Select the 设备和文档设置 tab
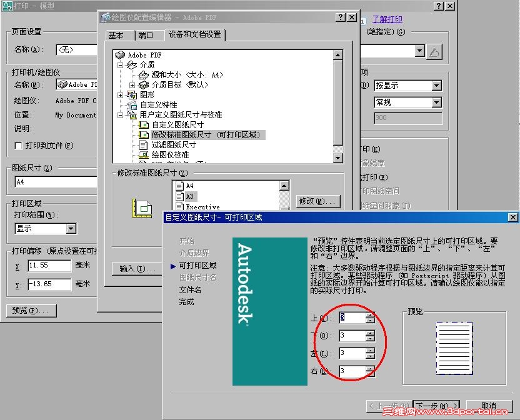Image resolution: width=520 pixels, height=420 pixels. [x=194, y=34]
